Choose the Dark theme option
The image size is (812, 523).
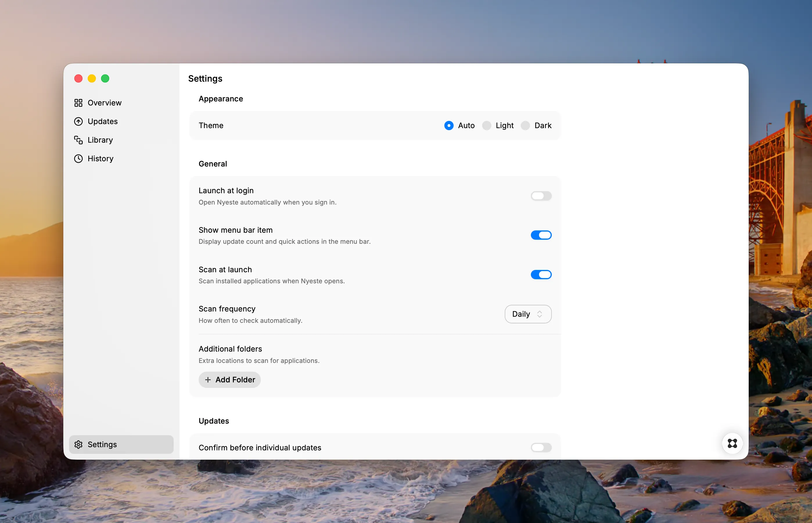(x=525, y=126)
